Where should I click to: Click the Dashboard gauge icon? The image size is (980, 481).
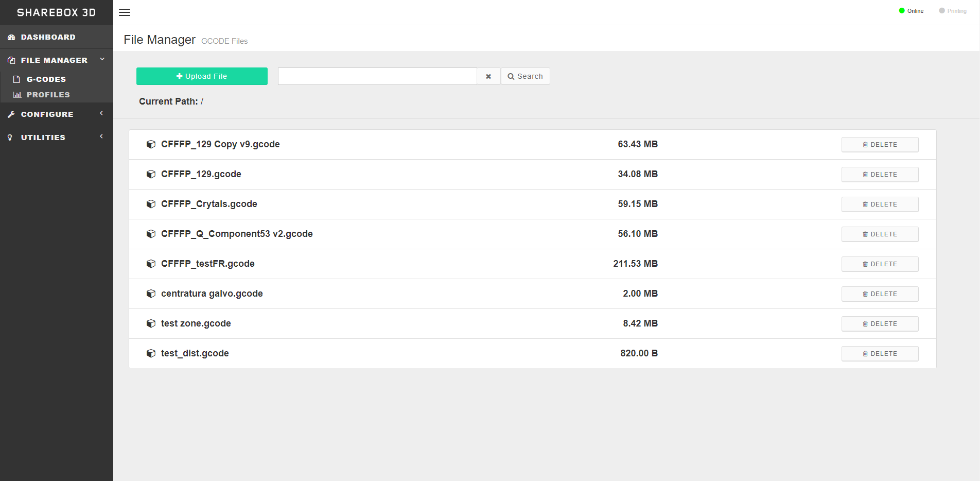point(11,38)
